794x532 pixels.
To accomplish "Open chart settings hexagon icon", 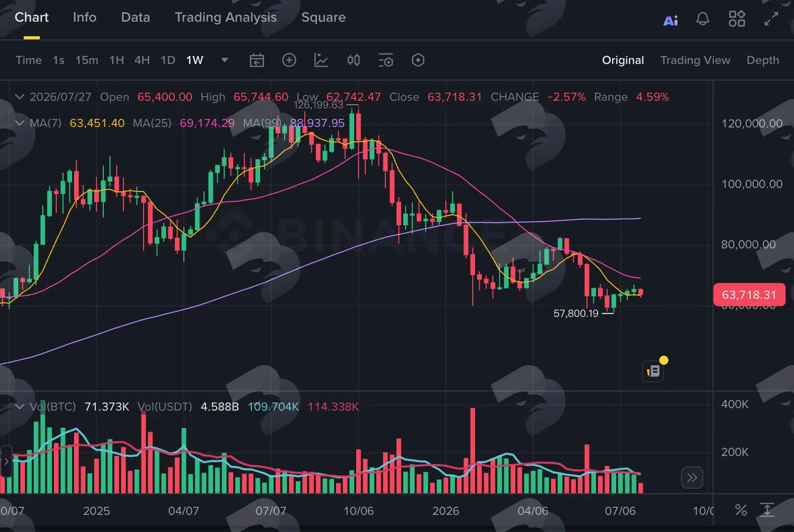I will [418, 60].
